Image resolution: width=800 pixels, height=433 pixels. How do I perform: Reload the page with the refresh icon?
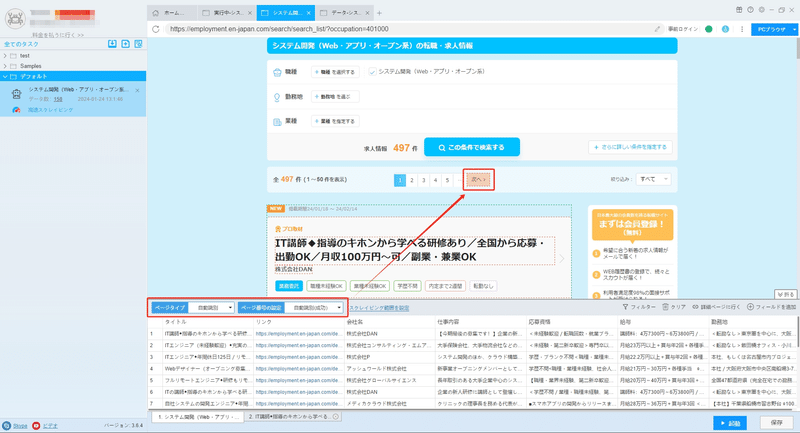(156, 29)
